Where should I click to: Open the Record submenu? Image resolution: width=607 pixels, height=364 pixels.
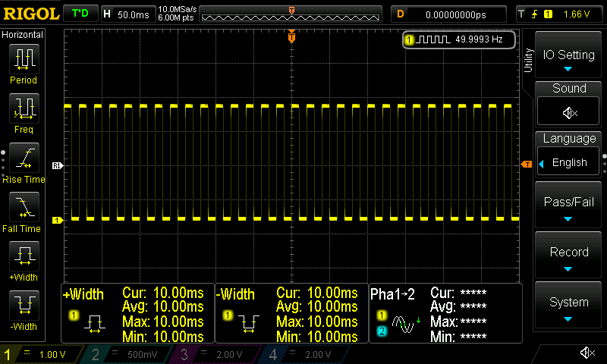pos(569,257)
